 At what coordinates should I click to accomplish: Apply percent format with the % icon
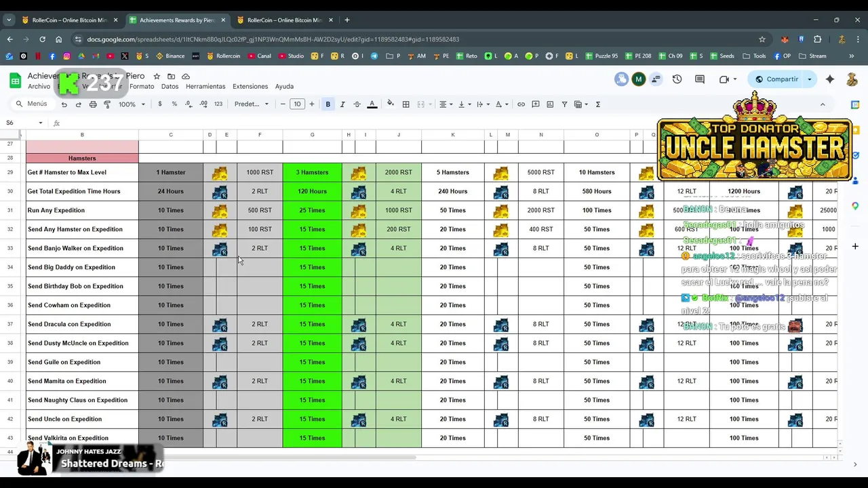tap(174, 104)
